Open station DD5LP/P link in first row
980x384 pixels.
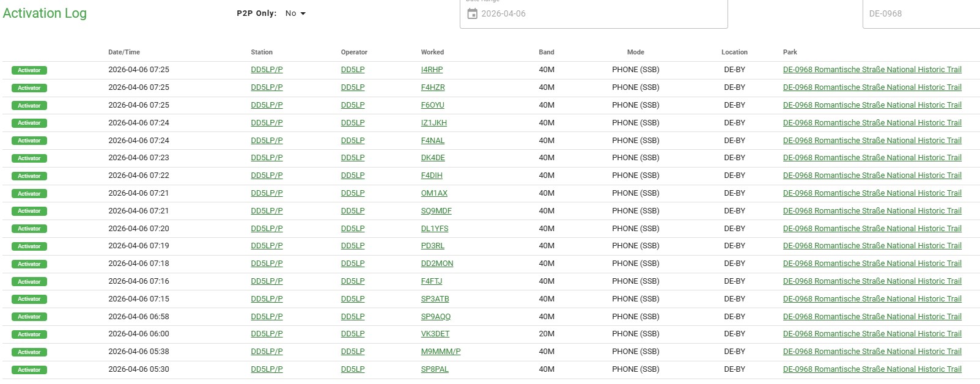pyautogui.click(x=267, y=70)
